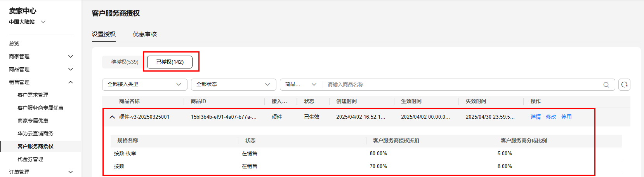Click 创建时间 column header
The height and width of the screenshot is (177, 644).
click(347, 101)
